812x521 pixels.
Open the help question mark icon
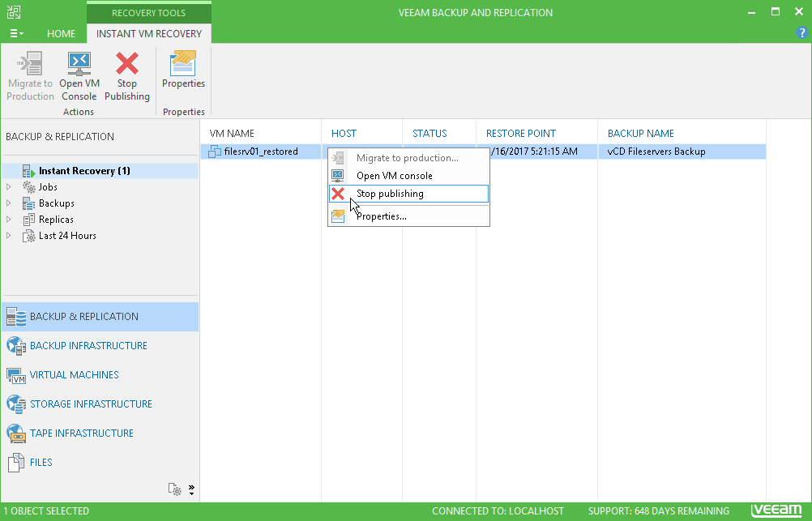[801, 33]
